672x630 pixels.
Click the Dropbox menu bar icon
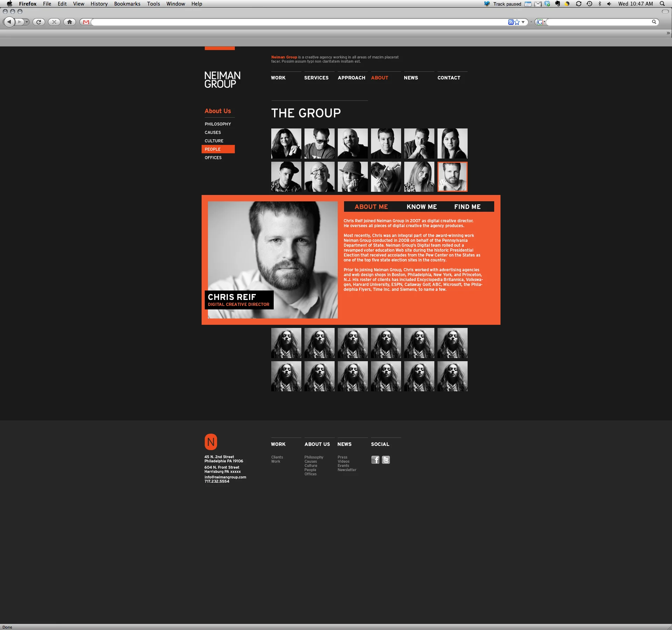tap(547, 3)
